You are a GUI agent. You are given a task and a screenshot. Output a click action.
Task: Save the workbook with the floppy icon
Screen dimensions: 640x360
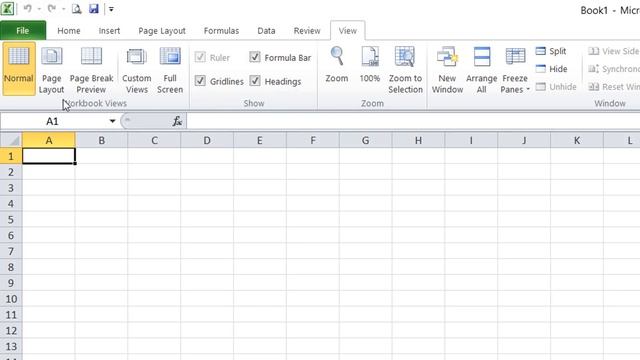point(94,9)
